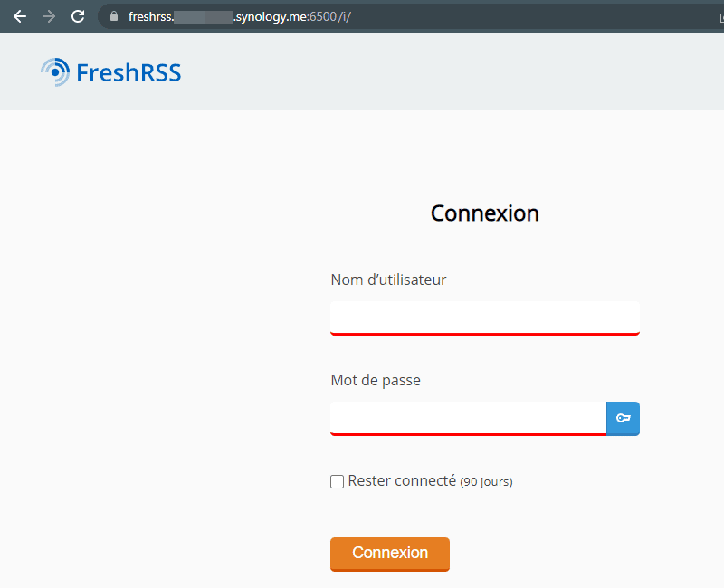Click the FreshRSS text link in header
This screenshot has width=724, height=588.
129,72
